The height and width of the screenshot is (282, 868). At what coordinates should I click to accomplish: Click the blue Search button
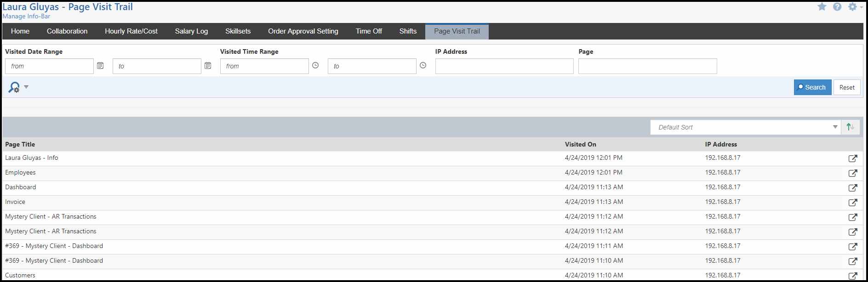812,87
